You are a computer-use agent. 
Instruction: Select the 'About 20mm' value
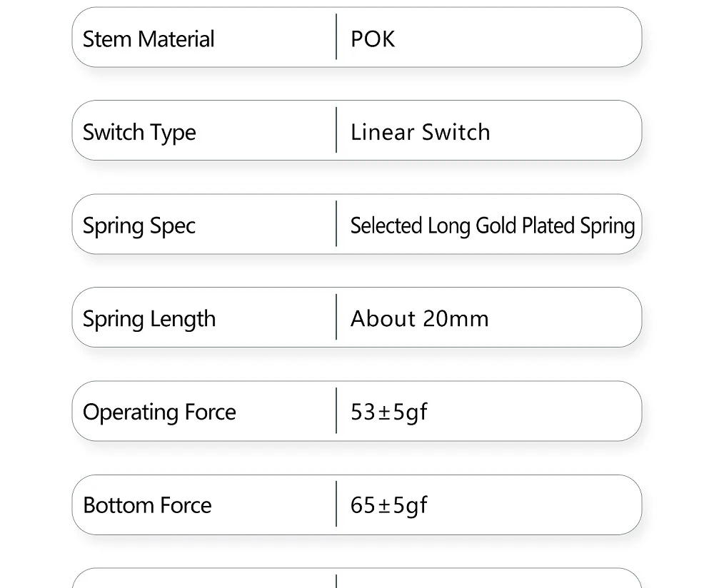[420, 318]
